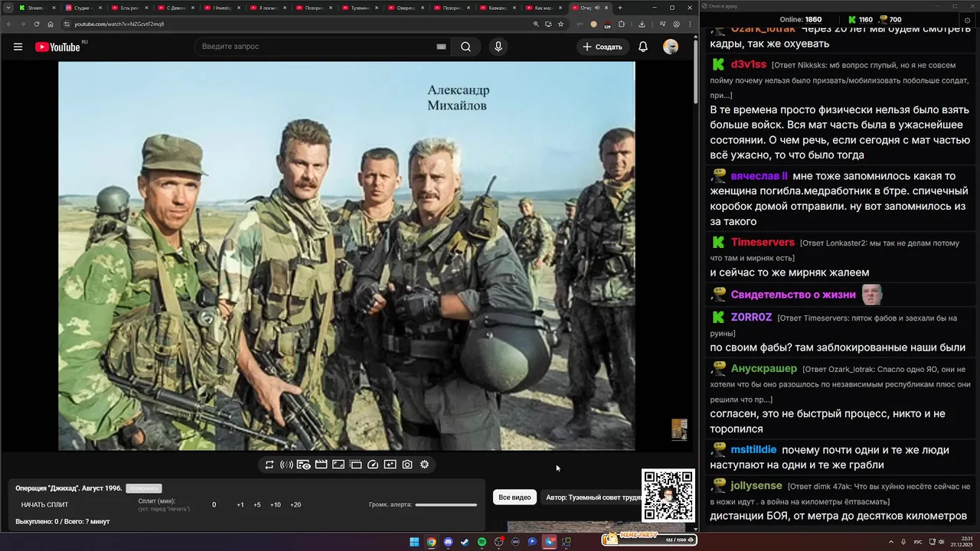Click the clapperboard icon in player toolbar
The width and height of the screenshot is (980, 551).
[x=321, y=465]
